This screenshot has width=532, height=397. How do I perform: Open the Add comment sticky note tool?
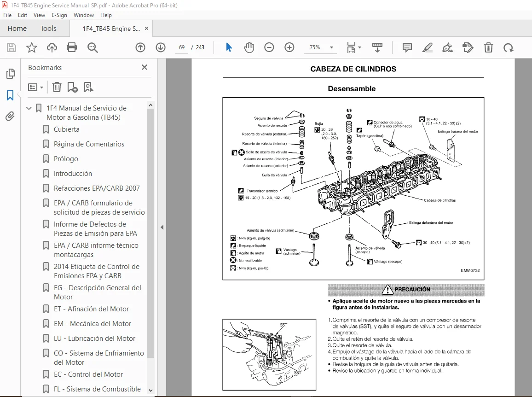407,47
